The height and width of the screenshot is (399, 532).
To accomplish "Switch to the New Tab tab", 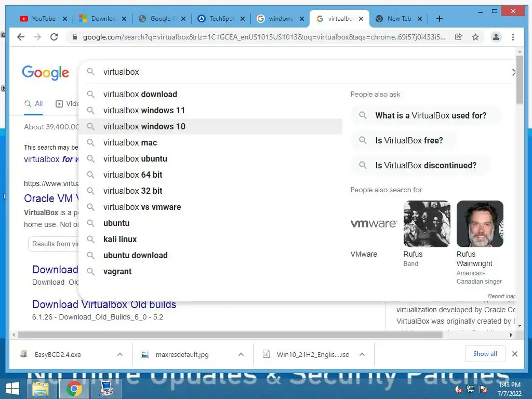I will tap(399, 19).
